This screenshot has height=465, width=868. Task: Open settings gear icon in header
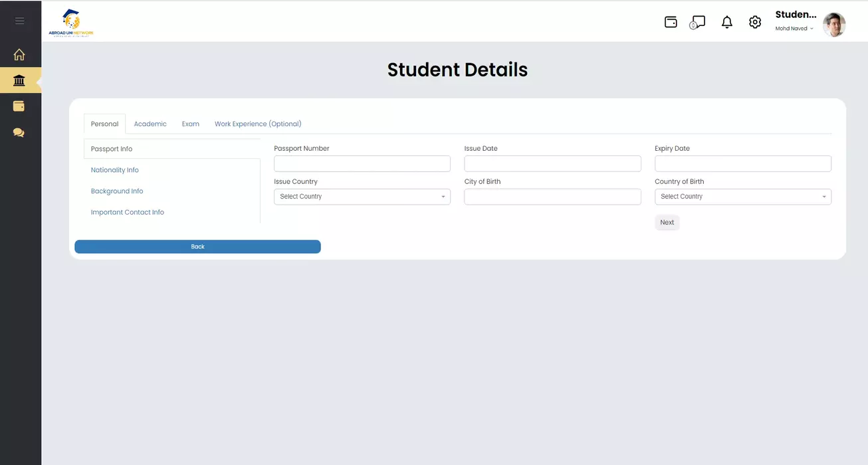pyautogui.click(x=755, y=23)
